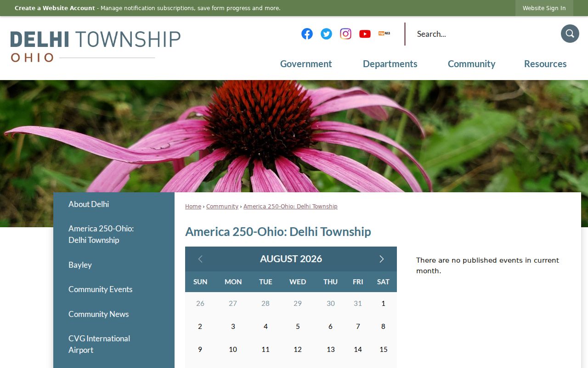Screen dimensions: 588x368
Task: Open the Twitter social icon
Action: tap(326, 34)
